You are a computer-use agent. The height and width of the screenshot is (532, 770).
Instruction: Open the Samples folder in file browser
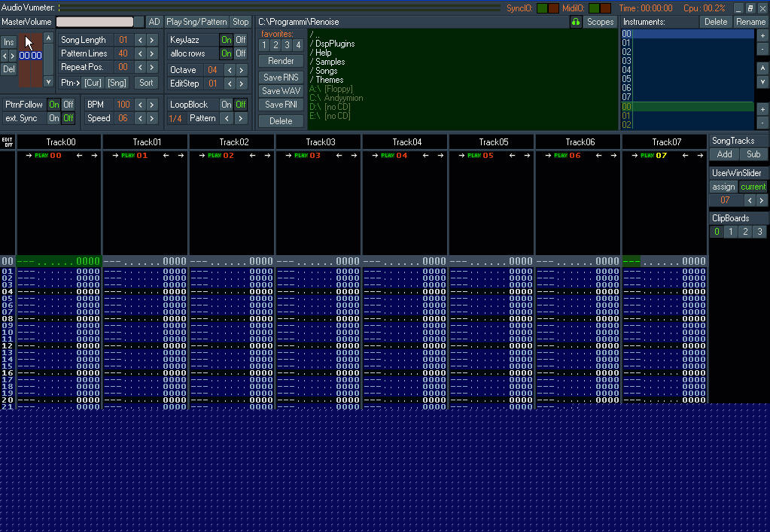[x=330, y=62]
